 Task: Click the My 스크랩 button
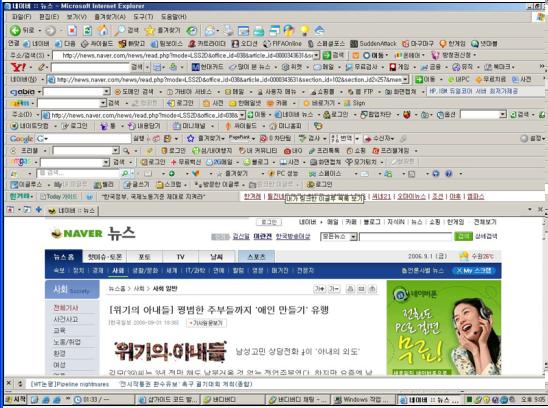474,271
